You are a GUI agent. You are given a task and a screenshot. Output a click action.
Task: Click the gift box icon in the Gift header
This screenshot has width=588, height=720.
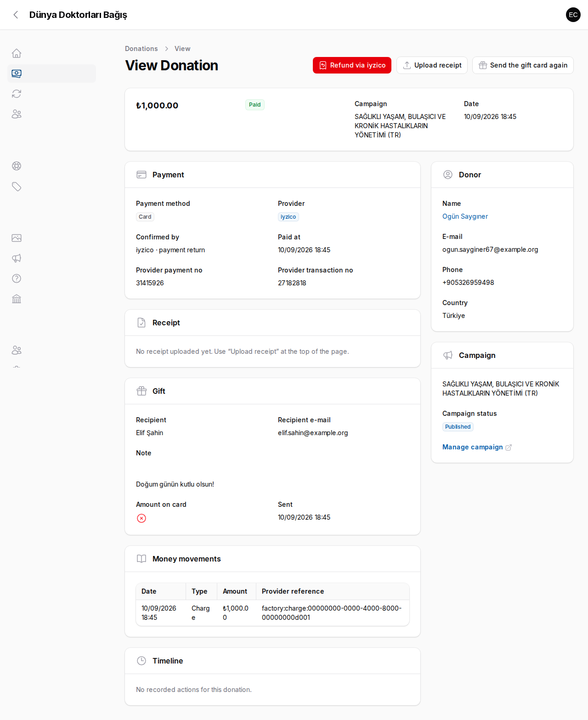click(141, 391)
